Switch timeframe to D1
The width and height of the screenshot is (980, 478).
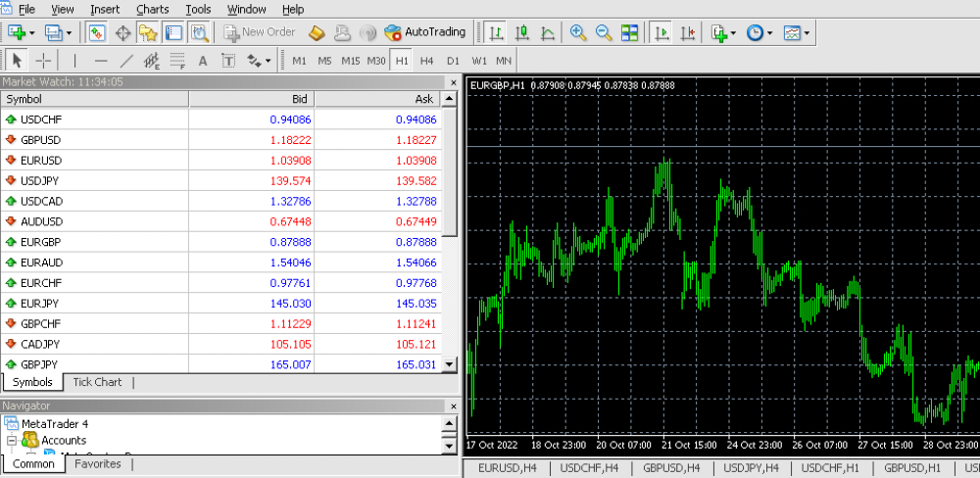(x=453, y=61)
